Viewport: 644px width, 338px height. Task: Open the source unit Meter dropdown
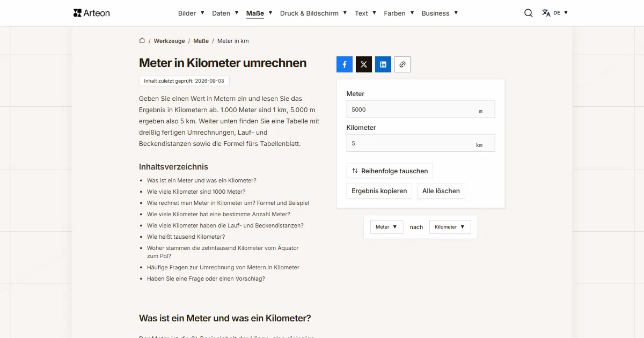pos(386,227)
